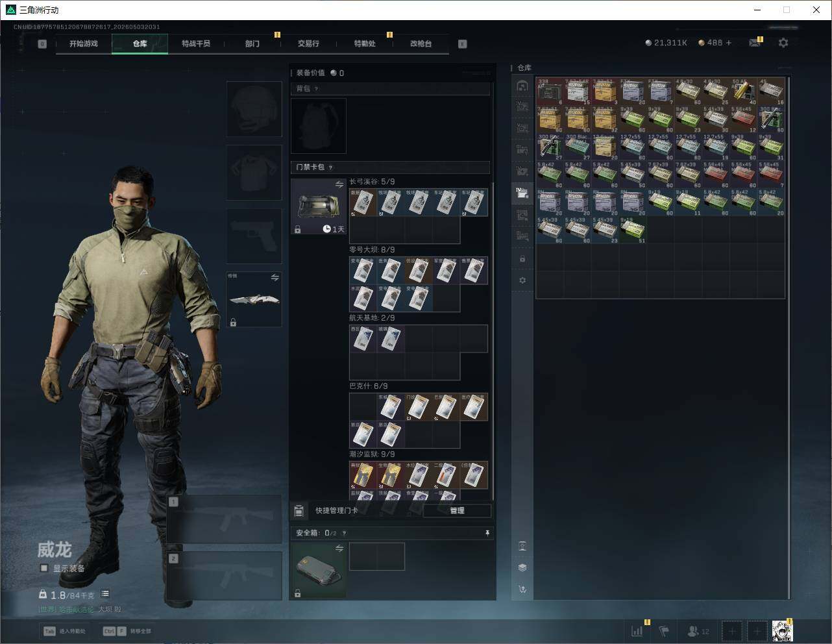Click the previous-tab arrow left of 开始游戏
Screen dimensions: 832x644
(42, 44)
